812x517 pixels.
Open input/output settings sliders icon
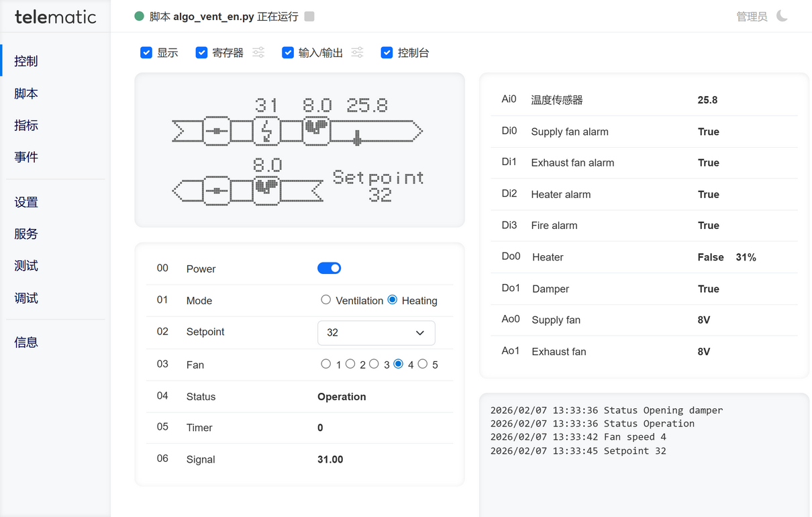point(358,52)
